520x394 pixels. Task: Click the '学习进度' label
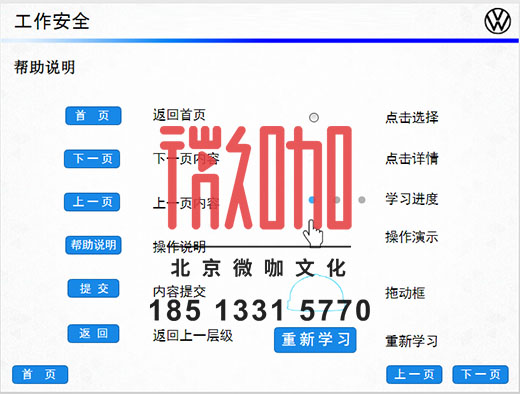[412, 199]
